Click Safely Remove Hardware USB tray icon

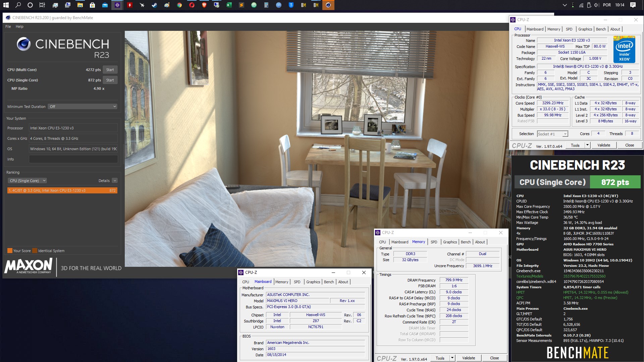589,5
